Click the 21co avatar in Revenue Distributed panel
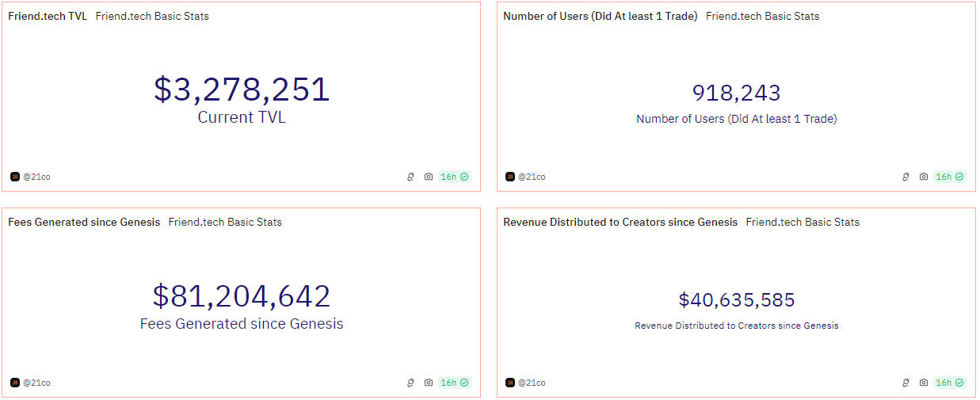The width and height of the screenshot is (980, 400). click(x=510, y=383)
